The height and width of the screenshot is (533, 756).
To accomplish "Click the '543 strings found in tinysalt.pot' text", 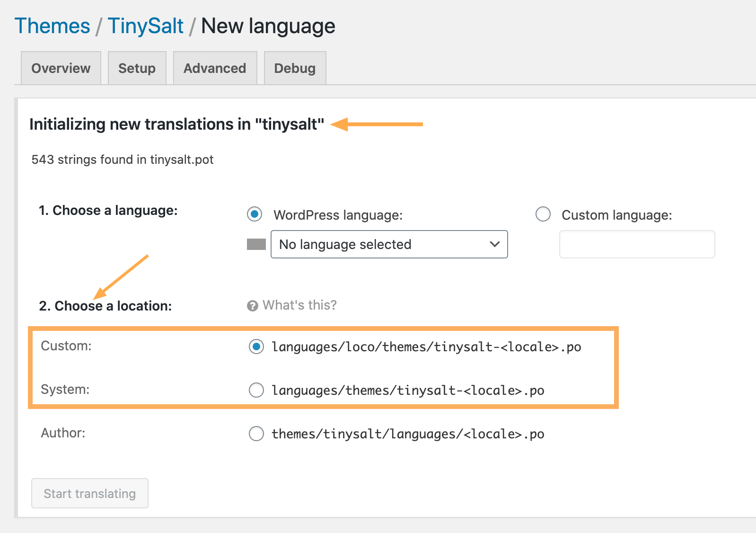I will pyautogui.click(x=123, y=160).
